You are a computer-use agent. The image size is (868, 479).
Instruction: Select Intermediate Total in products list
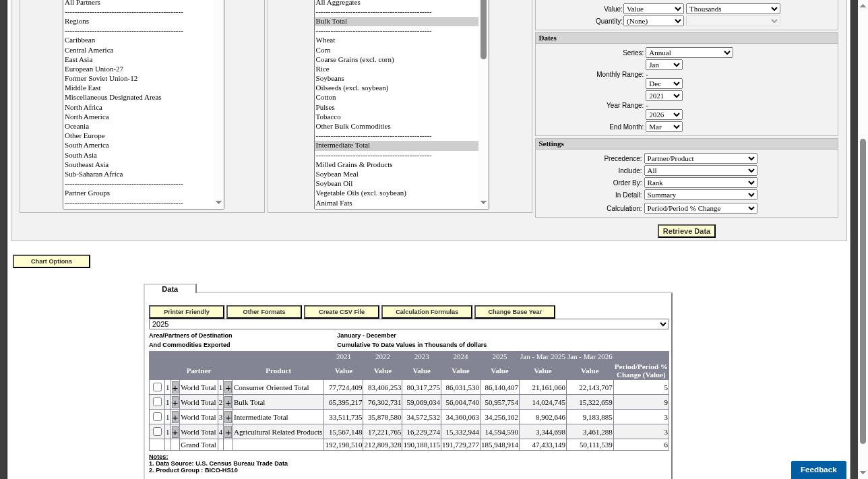(397, 146)
